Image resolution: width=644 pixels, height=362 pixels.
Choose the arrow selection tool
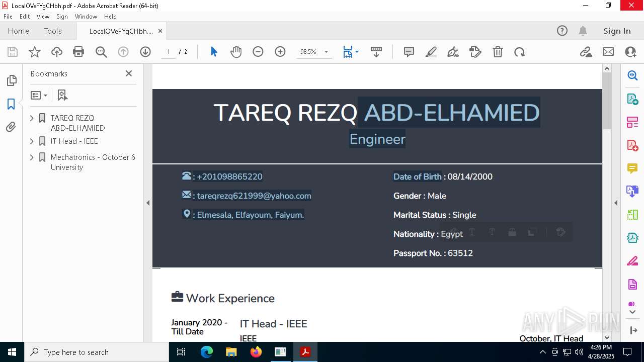[x=214, y=52]
